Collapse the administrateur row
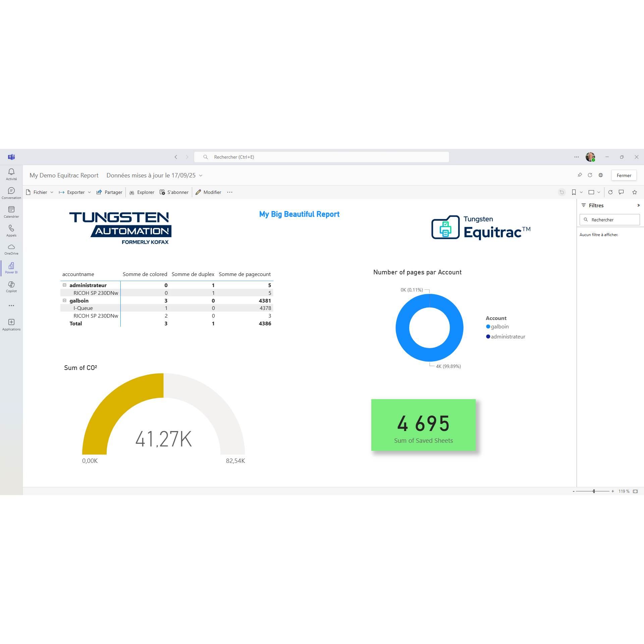Screen dimensions: 644x644 tap(64, 285)
